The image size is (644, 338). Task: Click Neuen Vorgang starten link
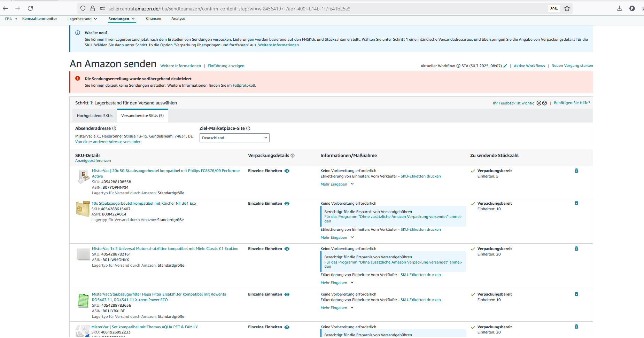click(572, 66)
